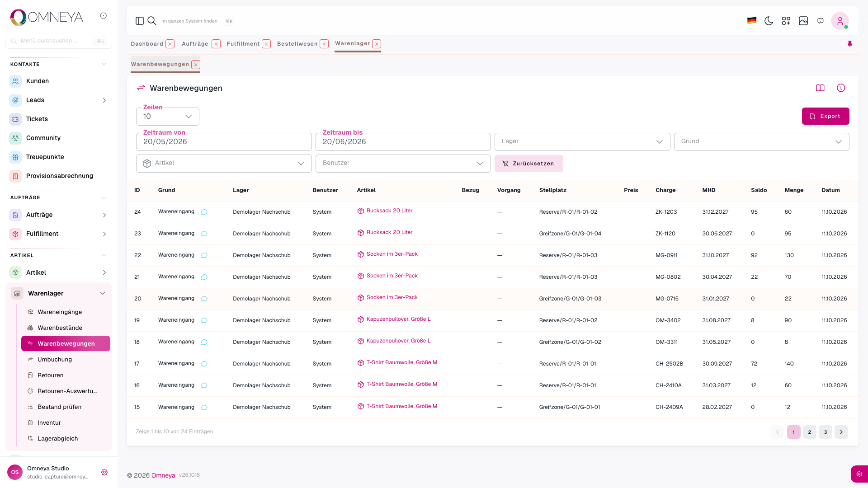Collapse the Warenlager sidebar section

(x=103, y=293)
